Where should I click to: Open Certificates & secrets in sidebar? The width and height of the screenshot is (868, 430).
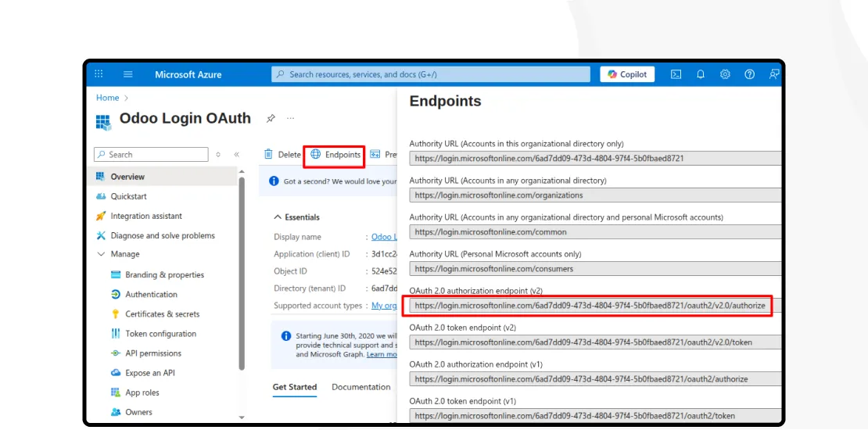click(x=162, y=314)
